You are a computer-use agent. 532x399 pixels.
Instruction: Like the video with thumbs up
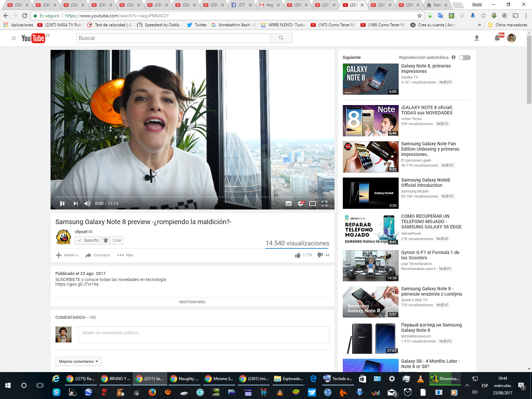pos(298,255)
